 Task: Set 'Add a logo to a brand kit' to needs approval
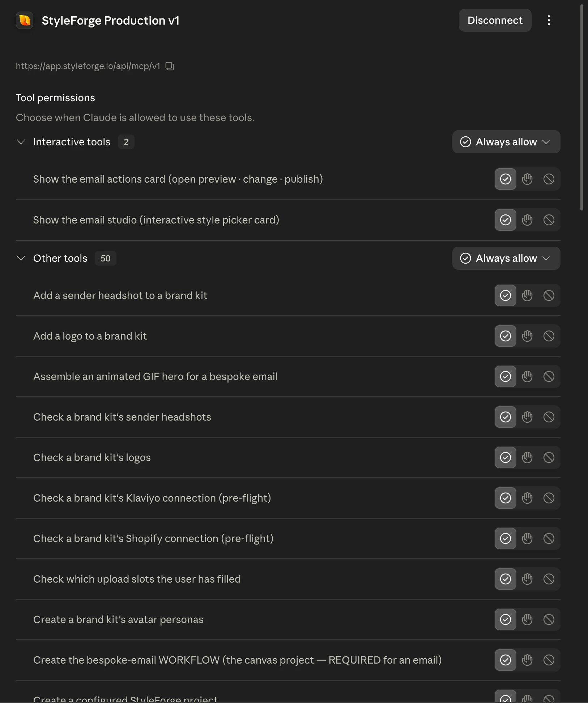(x=527, y=336)
